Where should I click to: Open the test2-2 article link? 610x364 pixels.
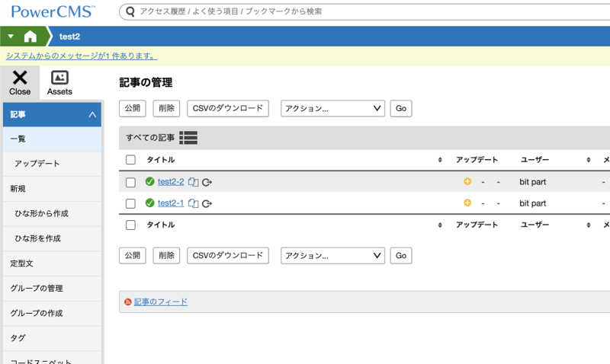[171, 181]
